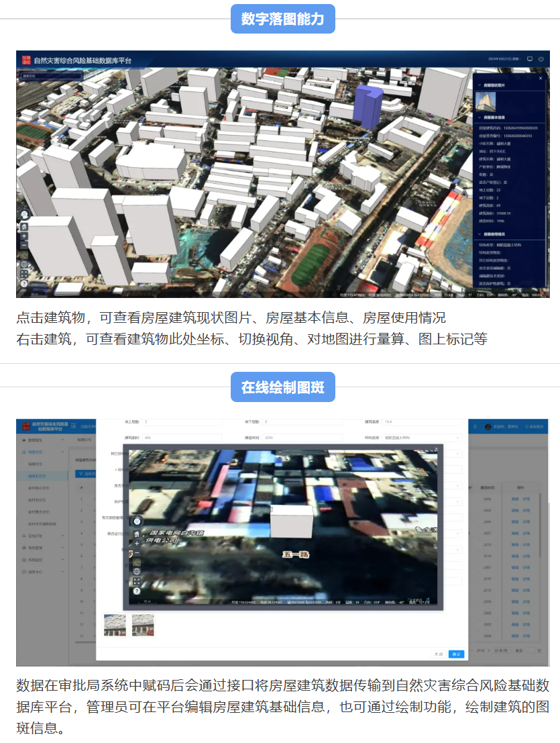Zoom in using plus icon in drawing map

(137, 543)
